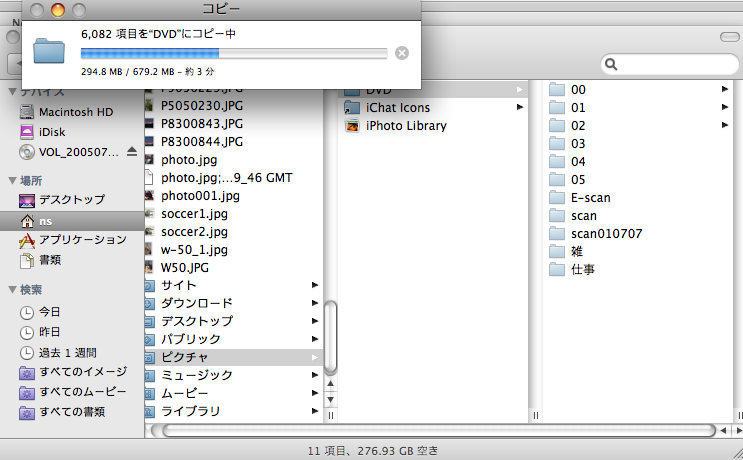The height and width of the screenshot is (460, 743).
Task: Collapse the 検索 sidebar section
Action: [13, 289]
